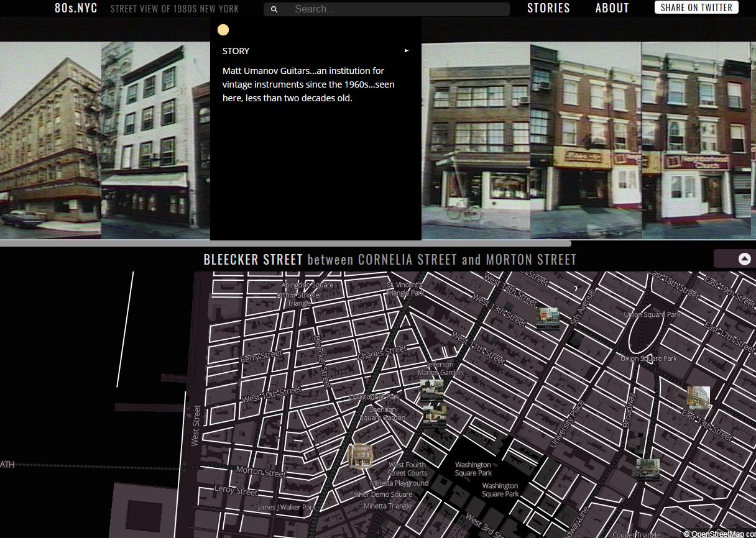The width and height of the screenshot is (756, 538).
Task: Click the search magnifying glass icon
Action: pos(274,9)
